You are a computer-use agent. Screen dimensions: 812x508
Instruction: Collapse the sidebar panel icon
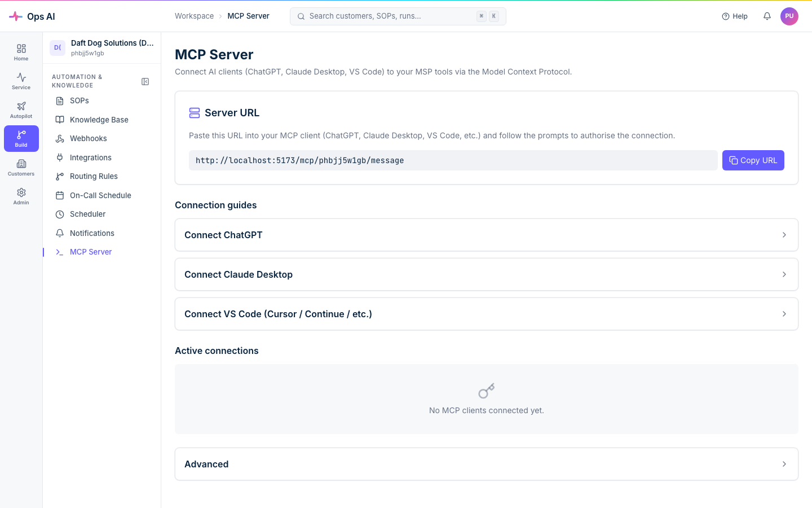[145, 82]
